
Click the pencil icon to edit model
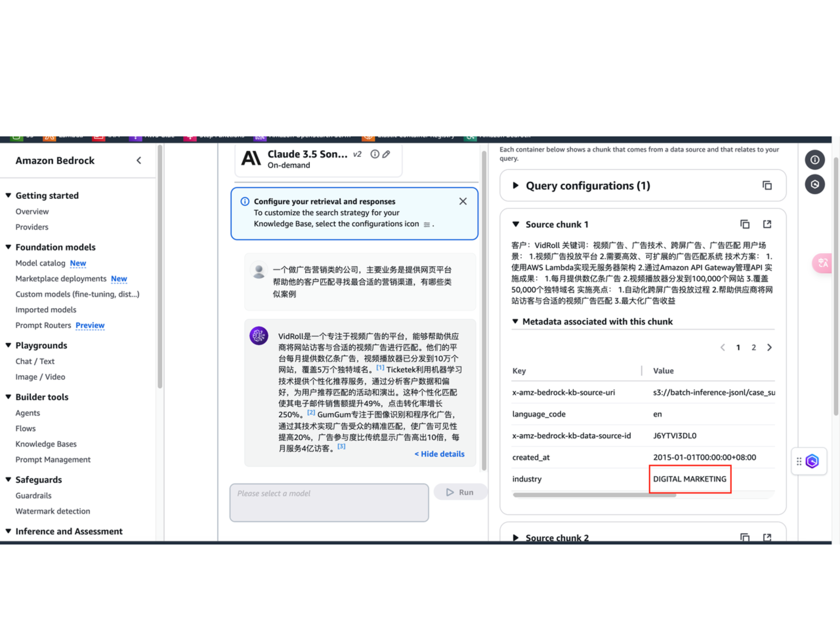(x=386, y=154)
